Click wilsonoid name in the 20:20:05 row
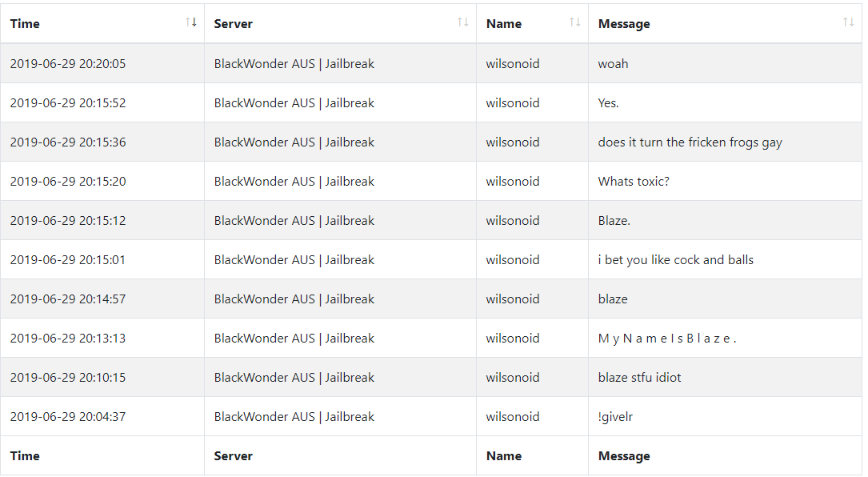The width and height of the screenshot is (868, 477). [513, 64]
